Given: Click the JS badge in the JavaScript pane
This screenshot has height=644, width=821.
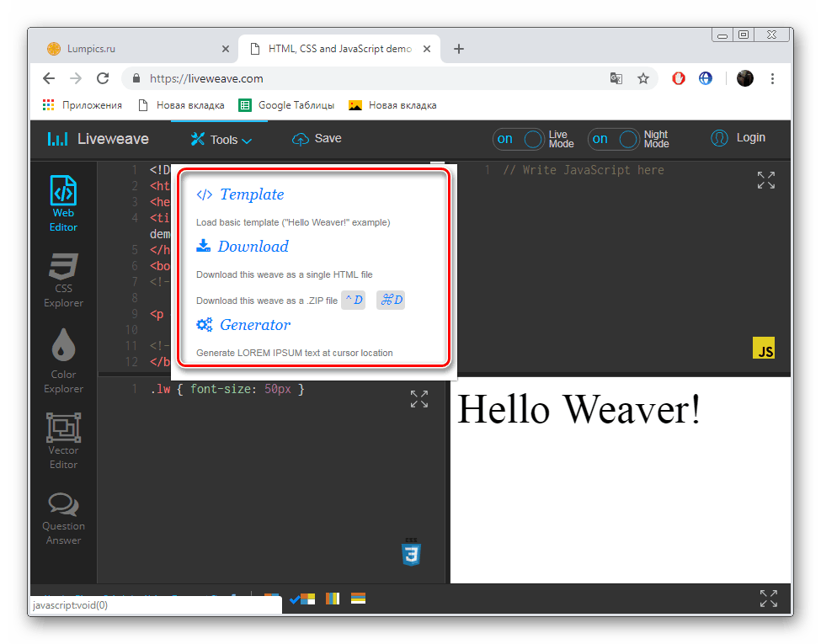Looking at the screenshot, I should (763, 347).
